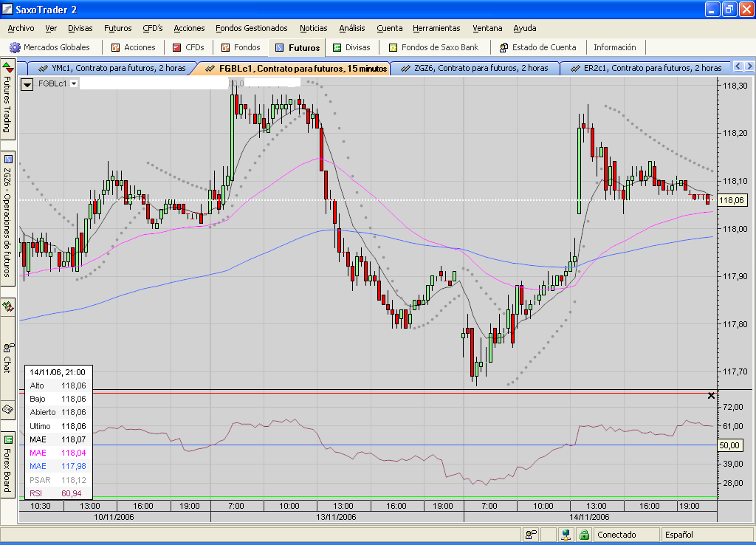Screen dimensions: 756x545
Task: Click the 13/11/2006 date axis label
Action: [336, 516]
